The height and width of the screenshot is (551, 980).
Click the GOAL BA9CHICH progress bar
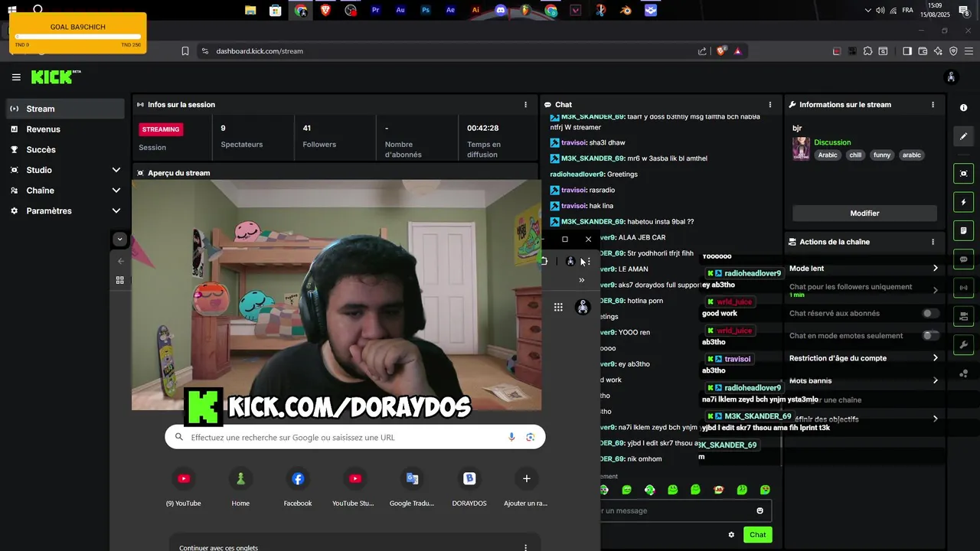click(x=77, y=36)
